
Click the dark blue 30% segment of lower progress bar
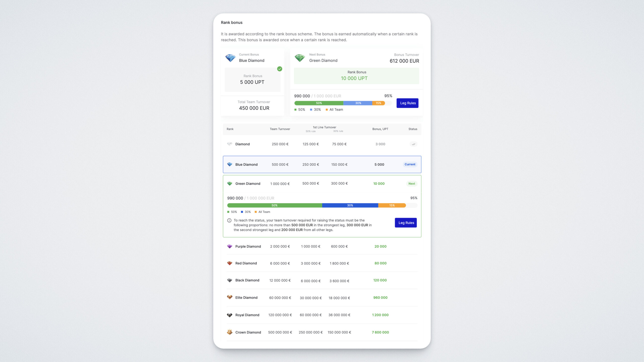tap(350, 205)
